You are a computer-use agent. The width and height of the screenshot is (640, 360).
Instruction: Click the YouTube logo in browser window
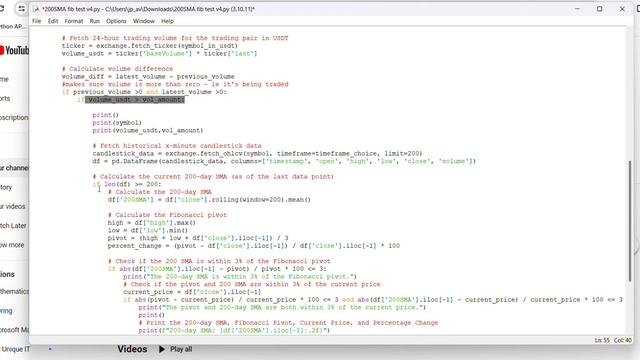click(x=14, y=50)
